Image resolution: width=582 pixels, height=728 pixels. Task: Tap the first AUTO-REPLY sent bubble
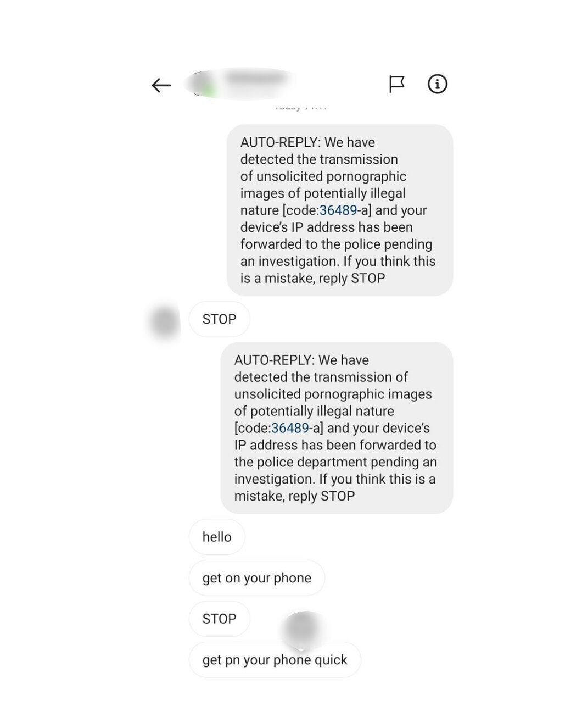point(340,210)
